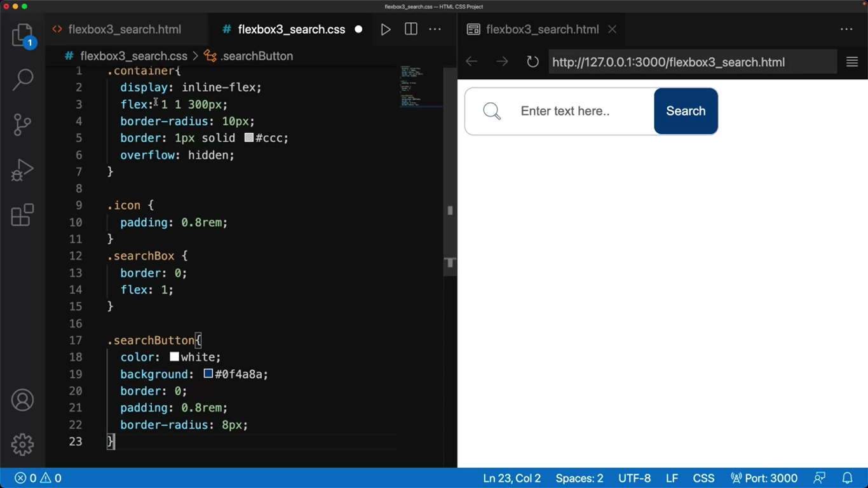The width and height of the screenshot is (868, 488).
Task: Close the flexbox3_search.html preview tab
Action: pyautogui.click(x=612, y=29)
